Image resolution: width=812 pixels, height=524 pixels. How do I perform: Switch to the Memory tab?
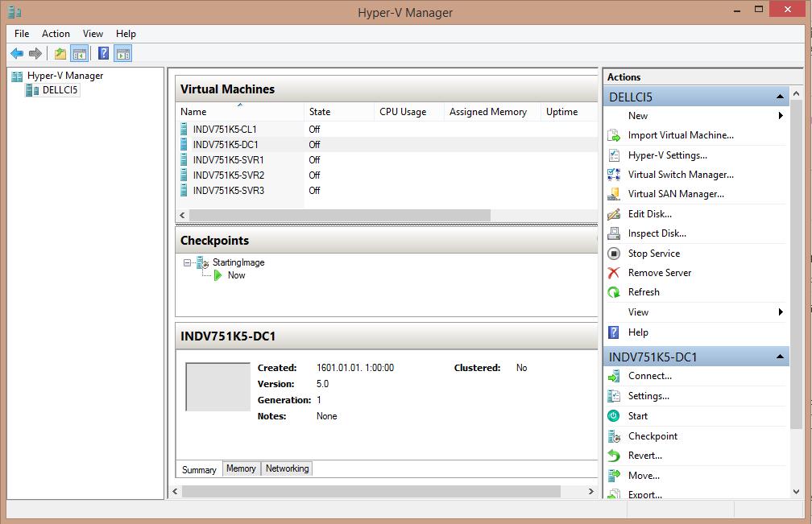point(242,468)
